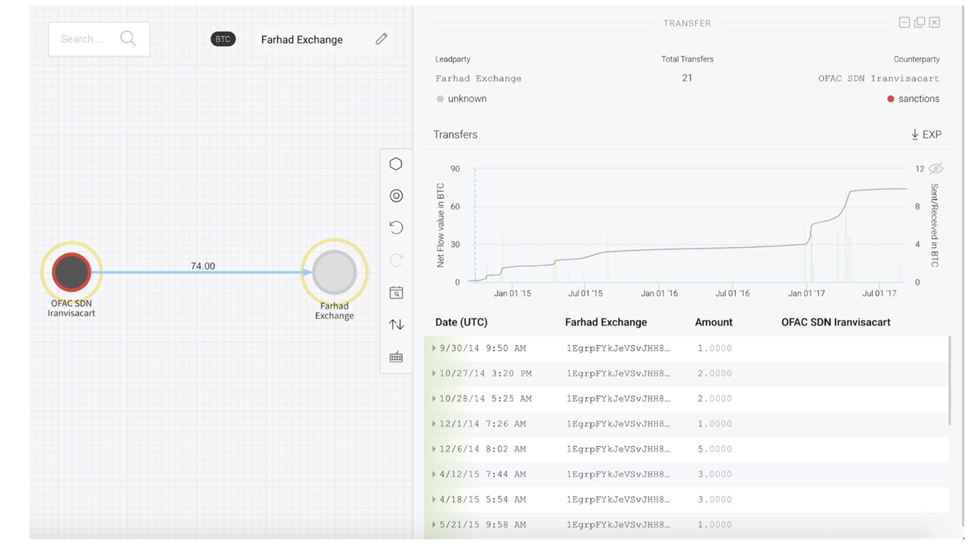980x551 pixels.
Task: Expand the 4/18/15 5:54 AM row
Action: pyautogui.click(x=434, y=500)
